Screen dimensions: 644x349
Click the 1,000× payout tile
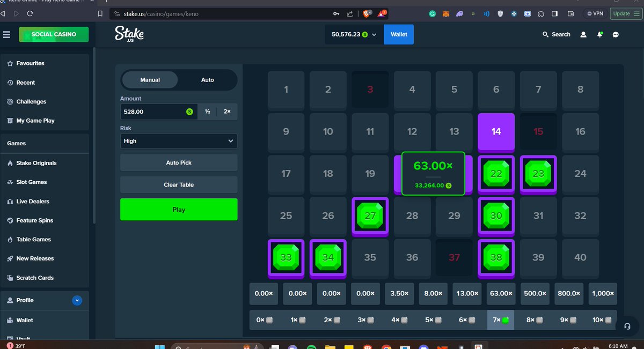coord(603,294)
